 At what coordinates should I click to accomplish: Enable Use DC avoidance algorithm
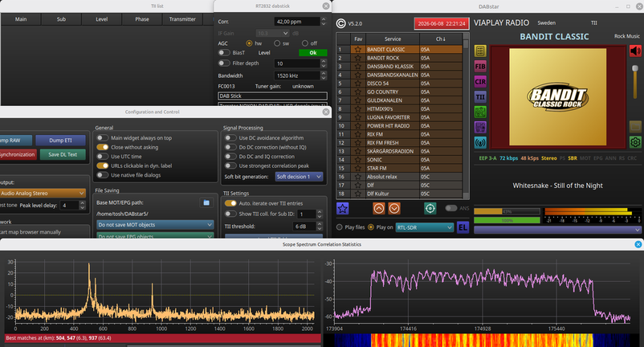pyautogui.click(x=230, y=138)
